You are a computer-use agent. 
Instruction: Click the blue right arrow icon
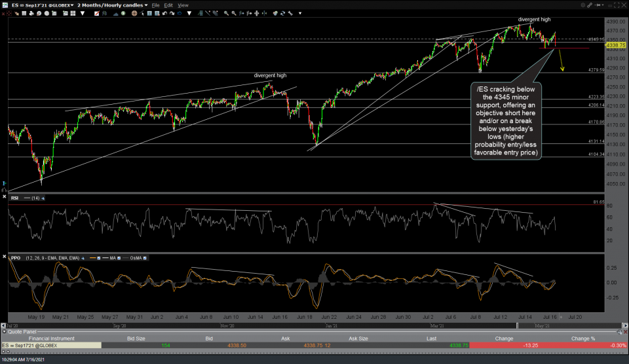tap(180, 13)
